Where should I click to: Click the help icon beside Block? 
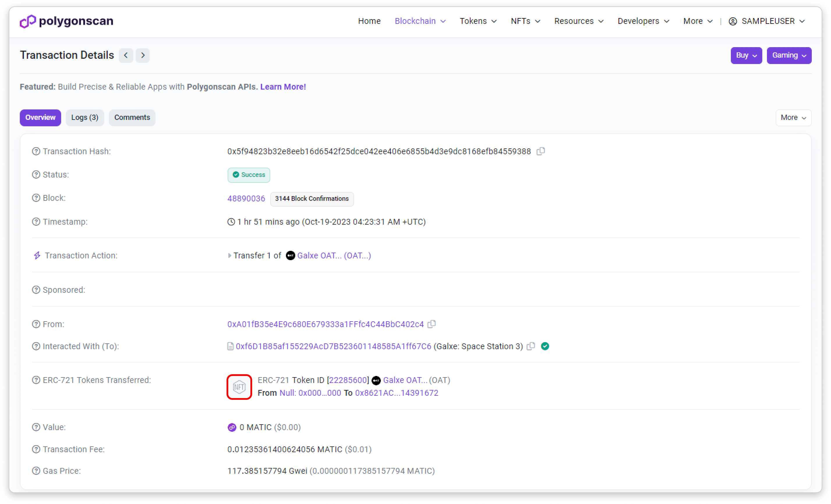click(x=36, y=198)
